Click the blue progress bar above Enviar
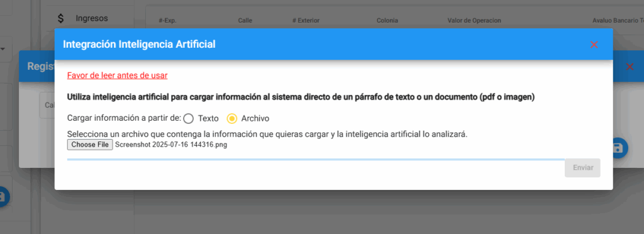The height and width of the screenshot is (234, 644). click(x=316, y=159)
